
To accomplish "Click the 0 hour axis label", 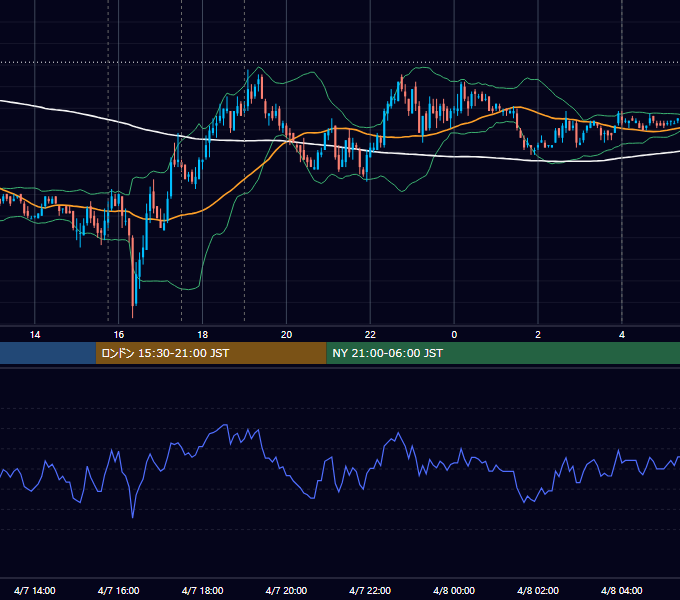I will point(454,335).
